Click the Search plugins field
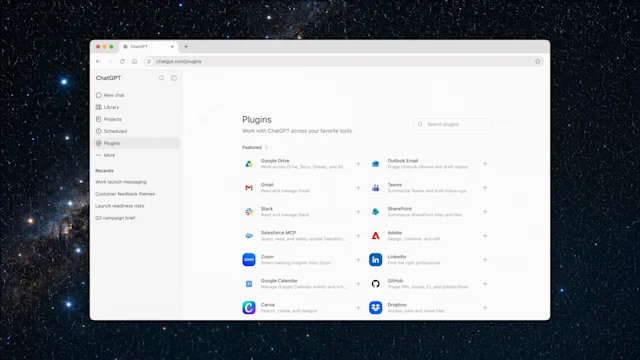Image resolution: width=640 pixels, height=360 pixels. pos(453,124)
